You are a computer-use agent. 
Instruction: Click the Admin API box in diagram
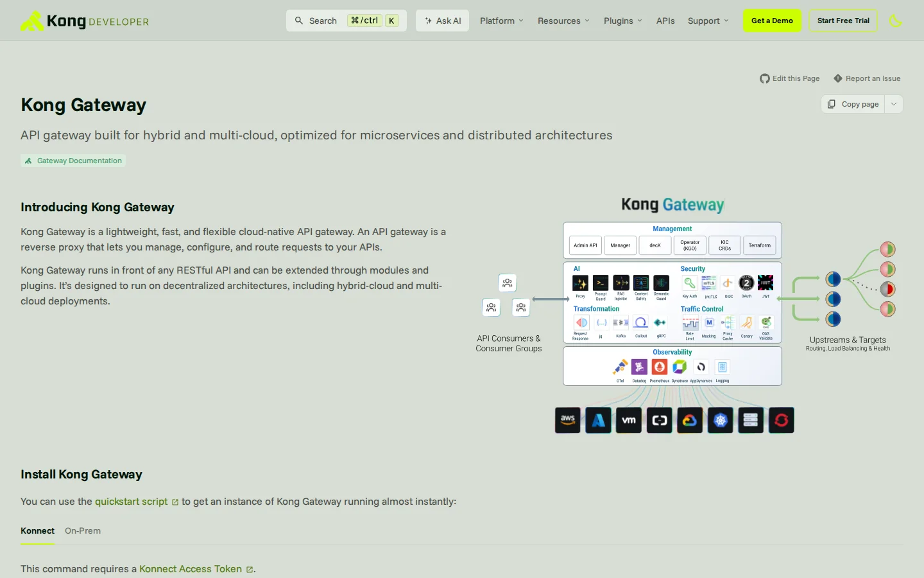[585, 245]
